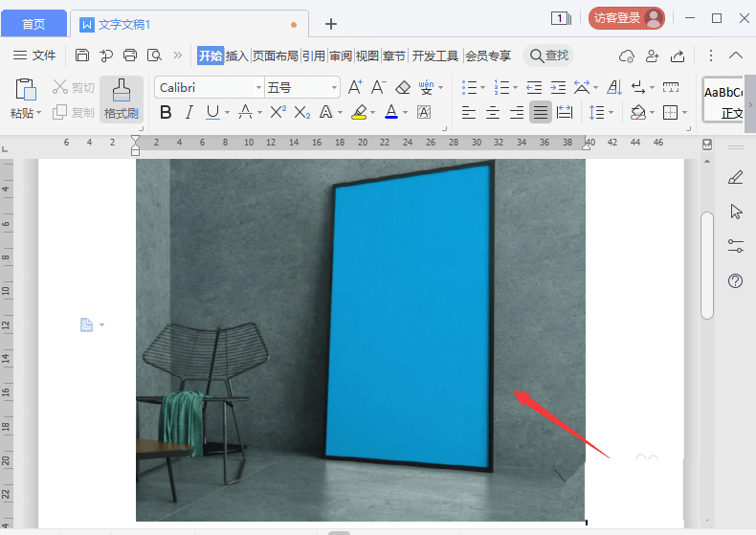Click the center align icon

point(493,113)
